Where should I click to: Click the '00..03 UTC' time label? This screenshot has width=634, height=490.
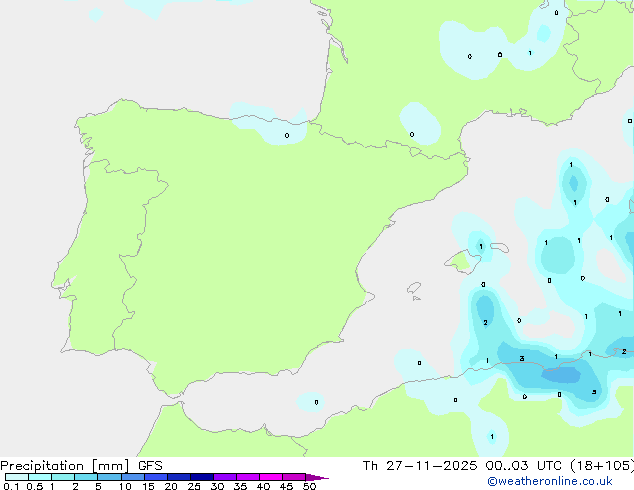point(524,466)
